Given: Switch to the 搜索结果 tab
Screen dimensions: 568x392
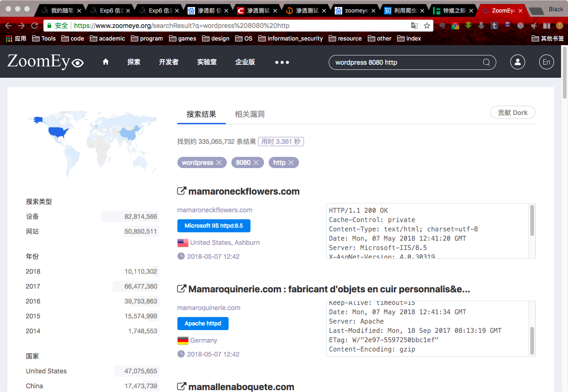Looking at the screenshot, I should [201, 114].
